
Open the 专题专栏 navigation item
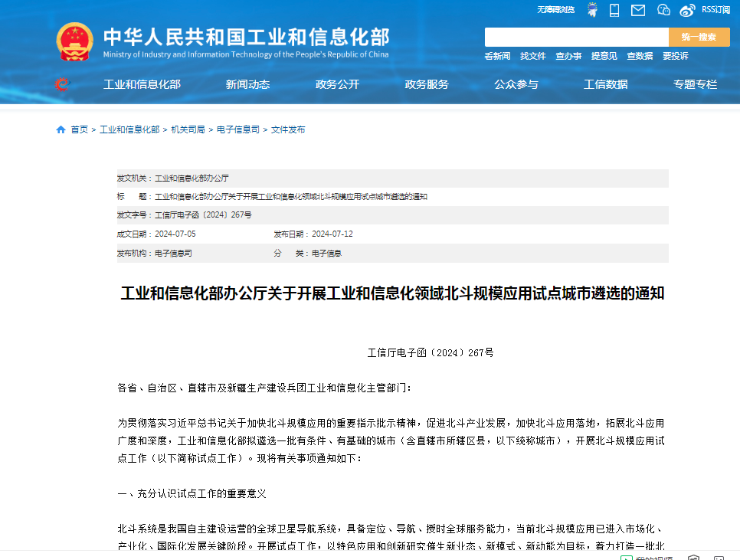pyautogui.click(x=695, y=84)
